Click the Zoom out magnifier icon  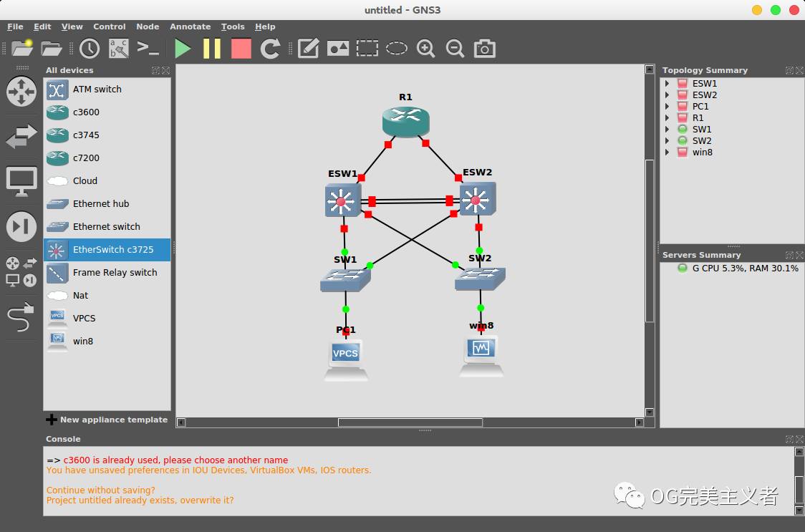(x=455, y=48)
